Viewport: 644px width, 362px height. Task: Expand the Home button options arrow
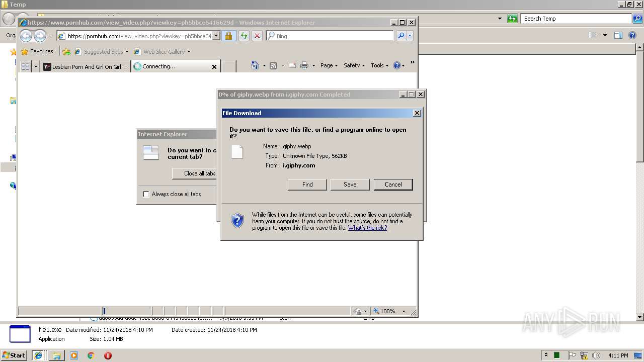tap(264, 65)
